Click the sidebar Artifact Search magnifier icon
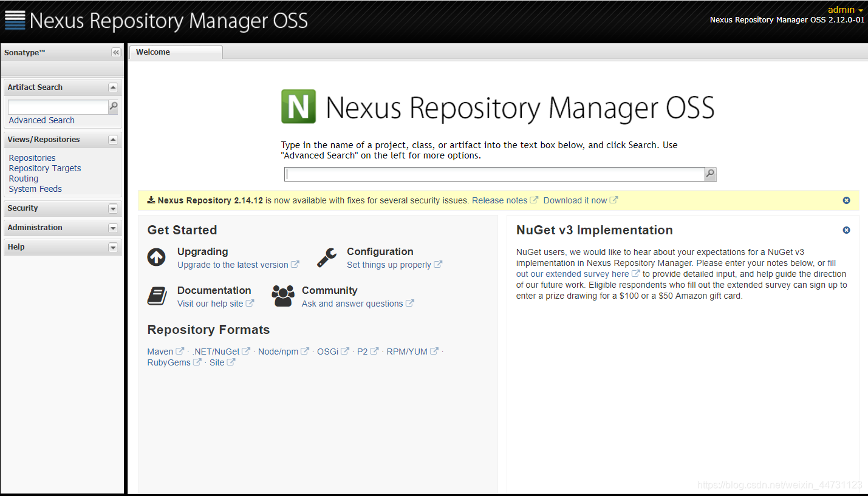This screenshot has width=868, height=496. click(113, 107)
